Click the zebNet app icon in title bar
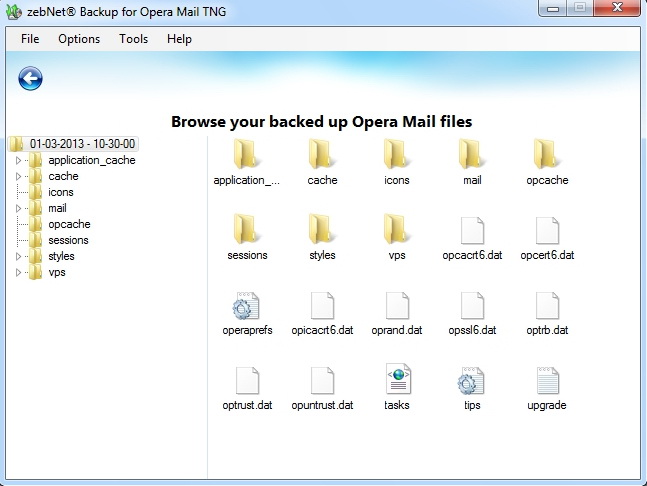 pyautogui.click(x=14, y=11)
